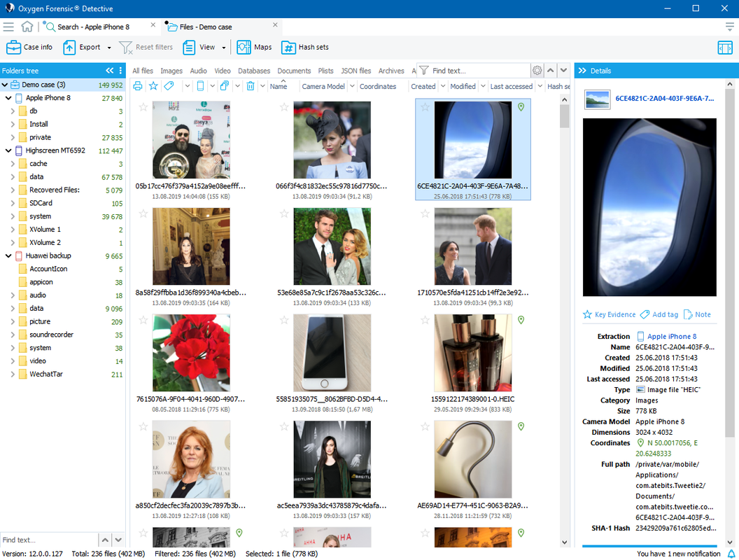
Task: Click the tag icon in files toolbar
Action: point(169,86)
